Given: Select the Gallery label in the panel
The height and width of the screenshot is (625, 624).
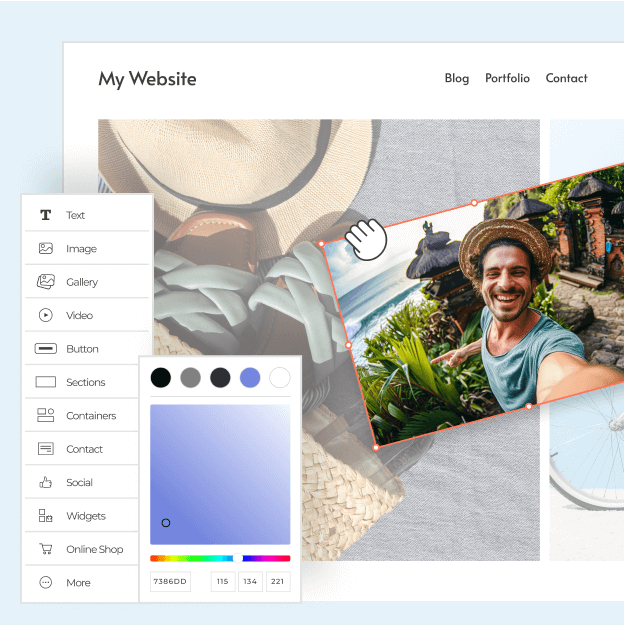Looking at the screenshot, I should click(82, 282).
